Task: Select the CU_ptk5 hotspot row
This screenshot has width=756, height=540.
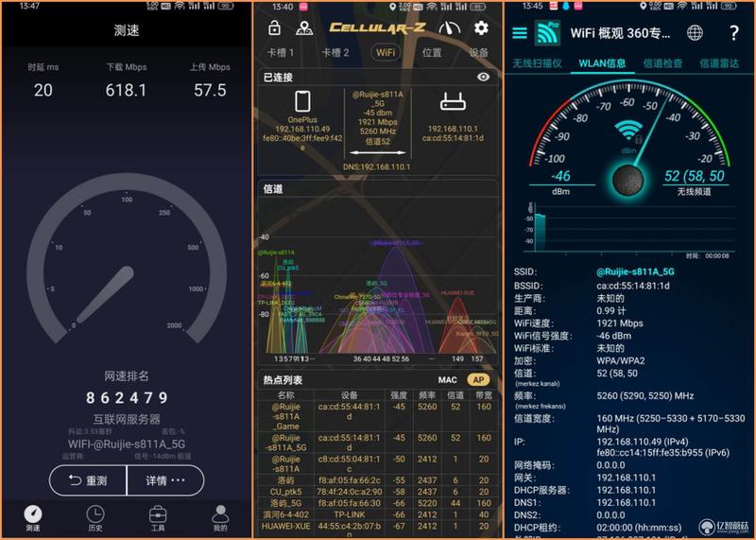Action: [379, 492]
